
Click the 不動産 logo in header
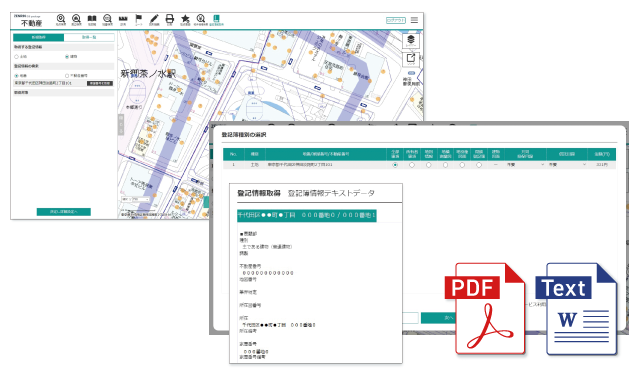click(x=31, y=23)
